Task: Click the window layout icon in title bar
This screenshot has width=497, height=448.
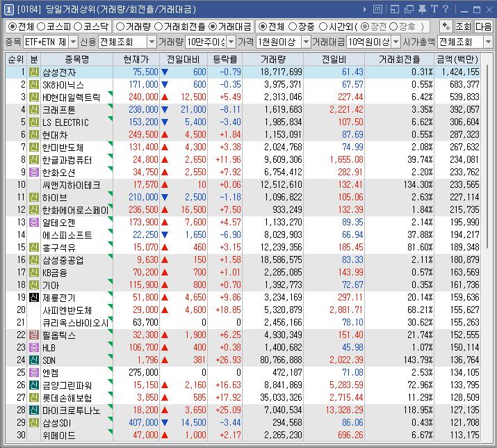Action: pos(395,9)
